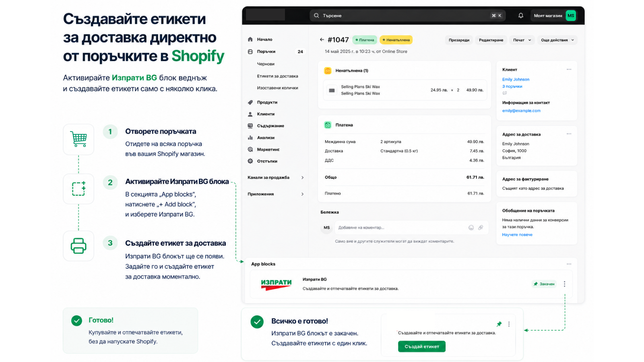Open the Още действия dropdown
644x362 pixels.
557,40
